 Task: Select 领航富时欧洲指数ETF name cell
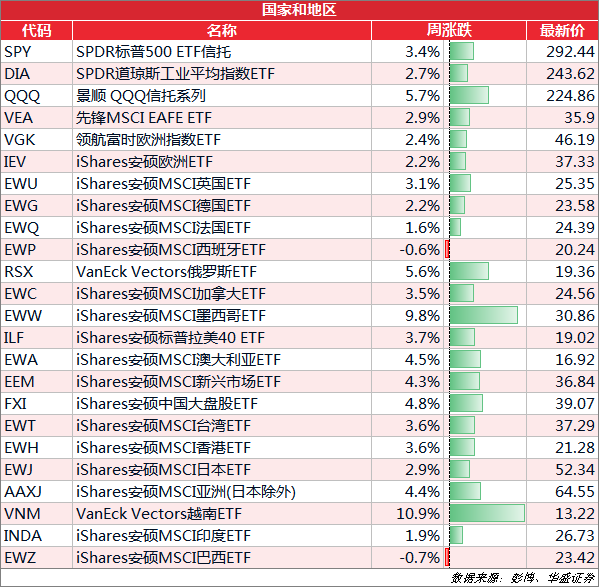(x=222, y=140)
